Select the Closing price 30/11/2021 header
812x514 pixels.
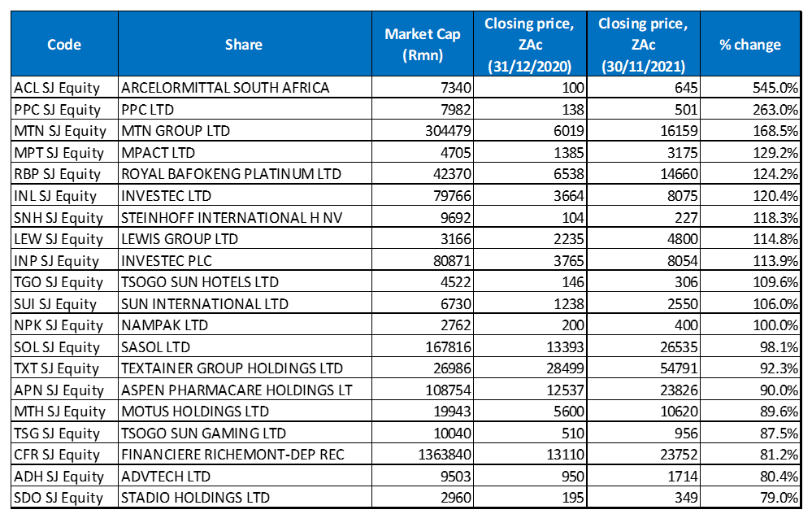pyautogui.click(x=643, y=44)
